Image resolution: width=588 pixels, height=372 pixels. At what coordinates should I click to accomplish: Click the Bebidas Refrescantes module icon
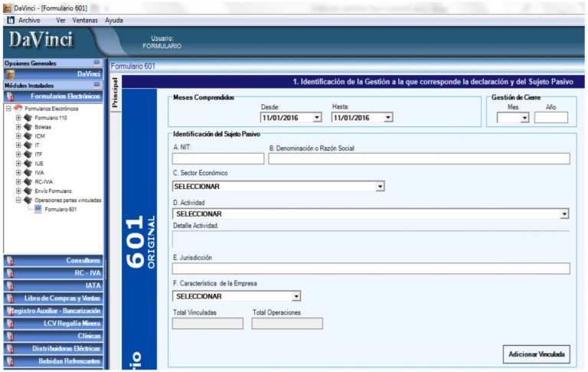[x=10, y=361]
